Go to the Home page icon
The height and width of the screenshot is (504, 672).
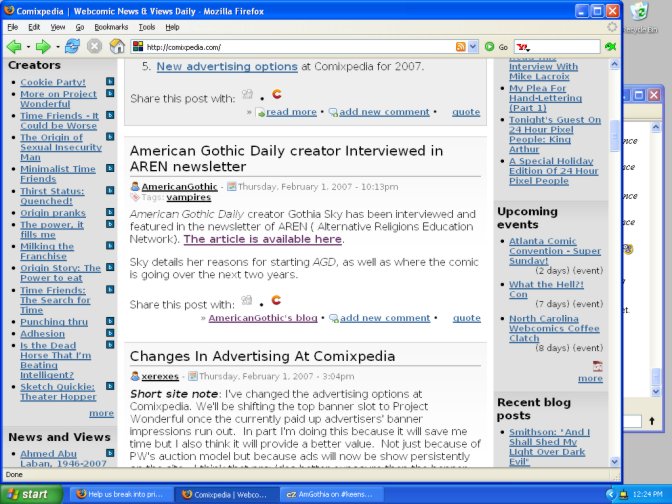(117, 46)
